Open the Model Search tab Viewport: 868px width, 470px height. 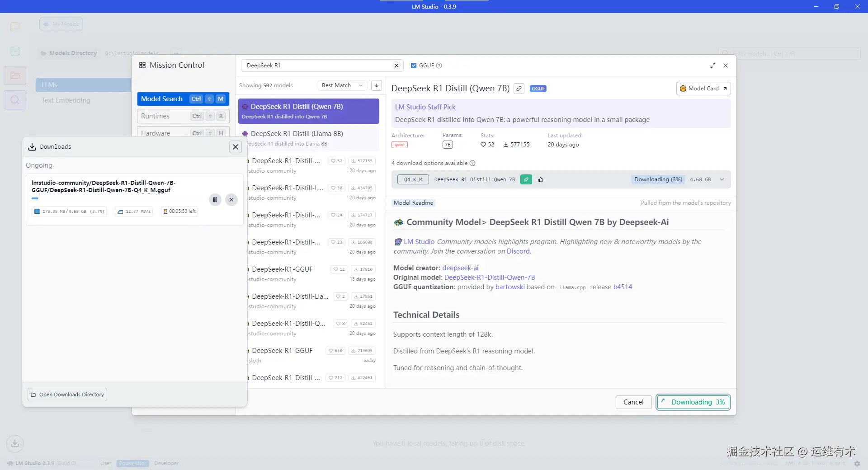[x=183, y=99]
